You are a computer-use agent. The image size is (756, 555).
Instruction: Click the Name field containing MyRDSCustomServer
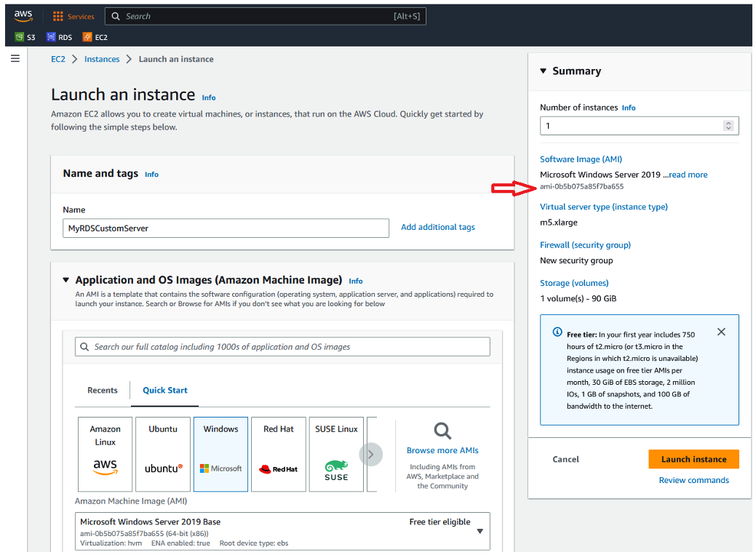pyautogui.click(x=226, y=228)
